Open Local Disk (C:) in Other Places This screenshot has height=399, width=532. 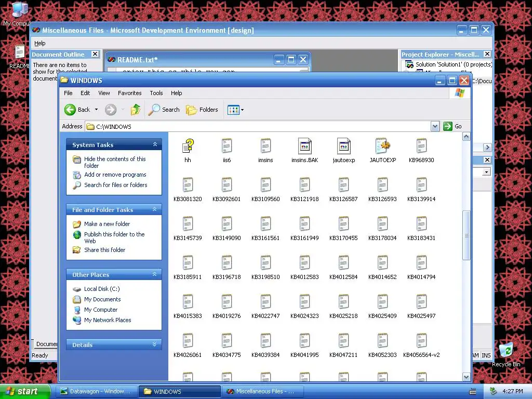tap(102, 289)
